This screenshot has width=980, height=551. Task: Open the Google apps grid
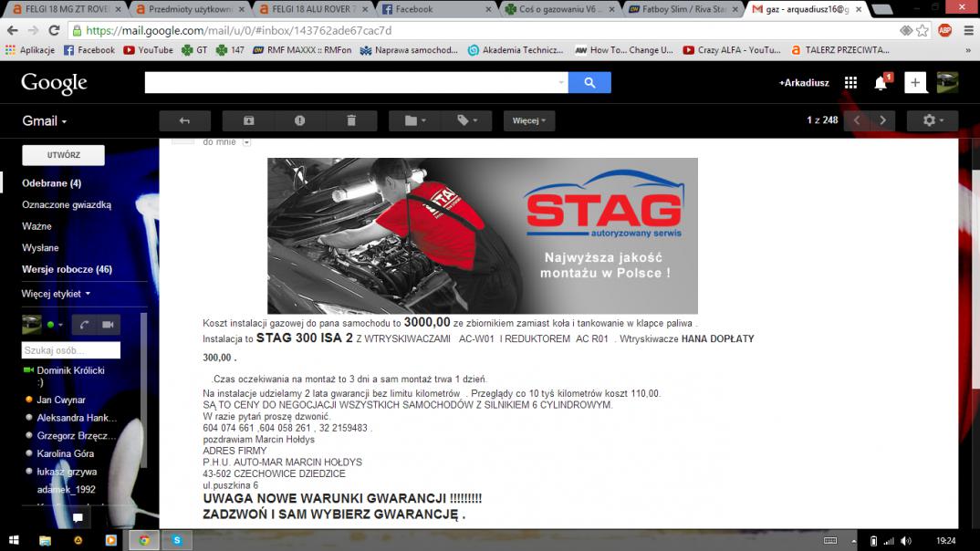850,82
